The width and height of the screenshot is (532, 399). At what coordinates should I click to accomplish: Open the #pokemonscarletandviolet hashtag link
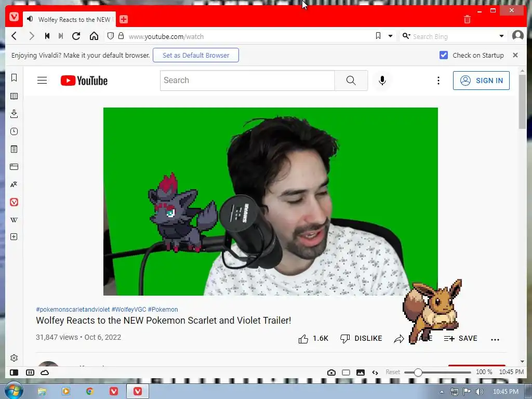click(73, 310)
